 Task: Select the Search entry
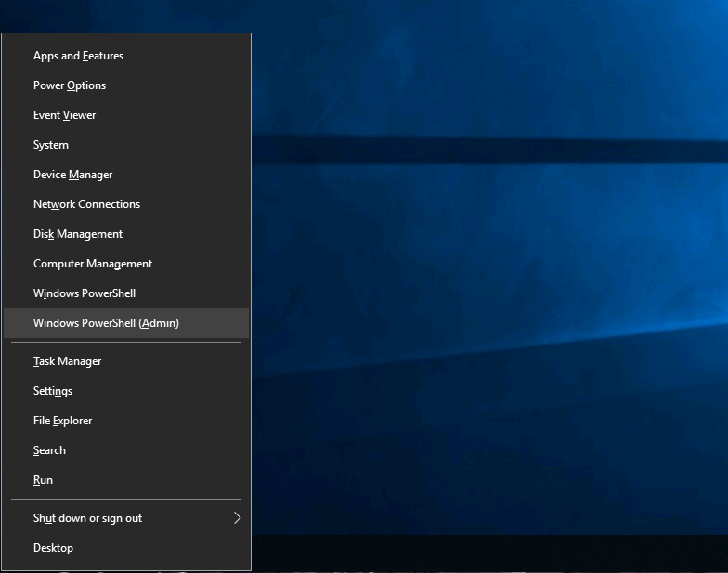coord(126,450)
